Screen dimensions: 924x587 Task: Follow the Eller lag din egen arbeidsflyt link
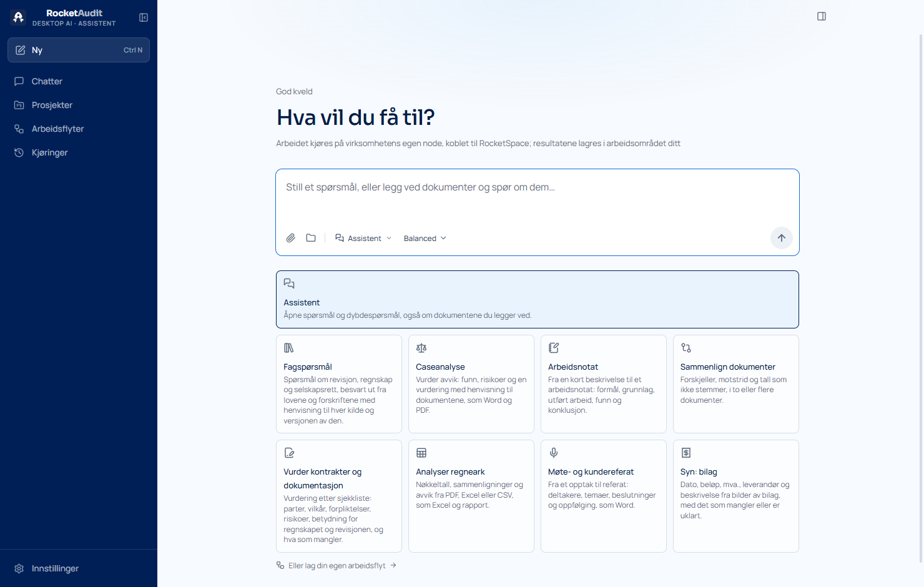point(337,566)
